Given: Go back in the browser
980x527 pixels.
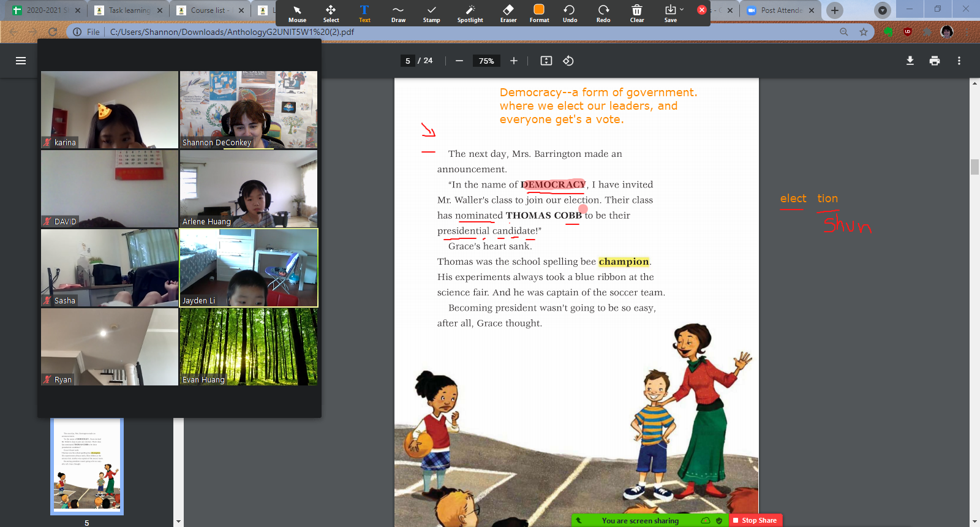Looking at the screenshot, I should pos(13,32).
